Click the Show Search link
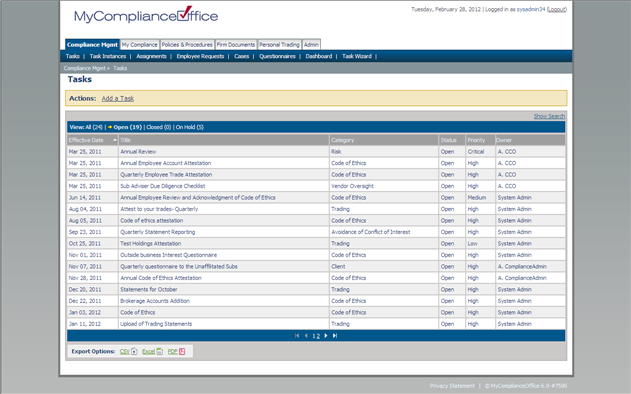This screenshot has width=631, height=394. click(549, 116)
